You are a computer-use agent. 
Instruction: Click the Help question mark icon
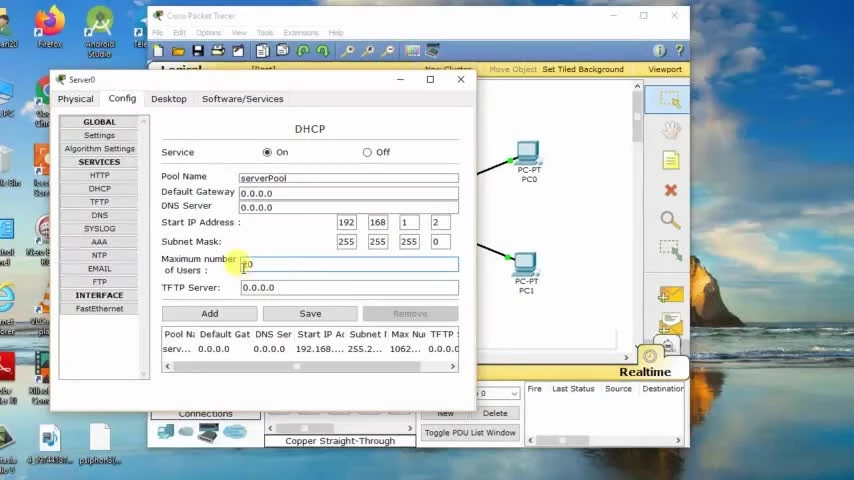pyautogui.click(x=679, y=51)
